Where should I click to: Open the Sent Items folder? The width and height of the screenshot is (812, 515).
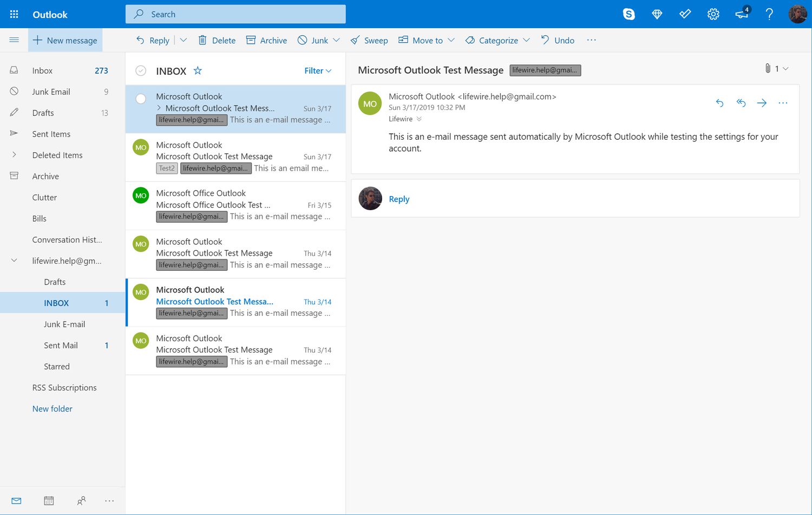tap(62, 134)
